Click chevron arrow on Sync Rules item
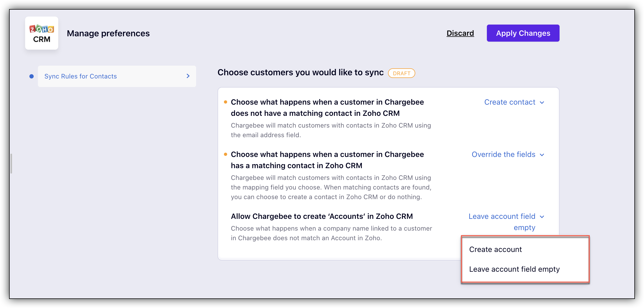 (x=188, y=76)
